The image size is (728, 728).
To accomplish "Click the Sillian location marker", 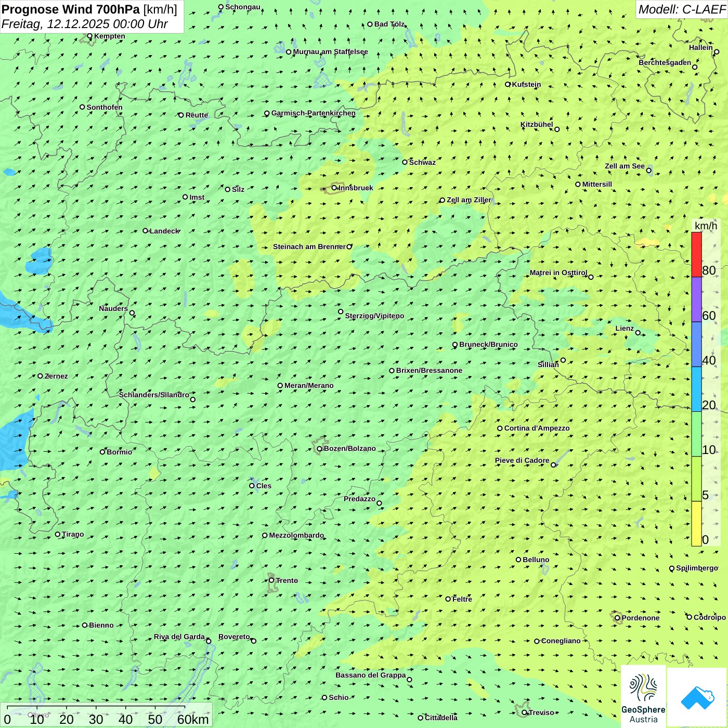I will [x=563, y=360].
